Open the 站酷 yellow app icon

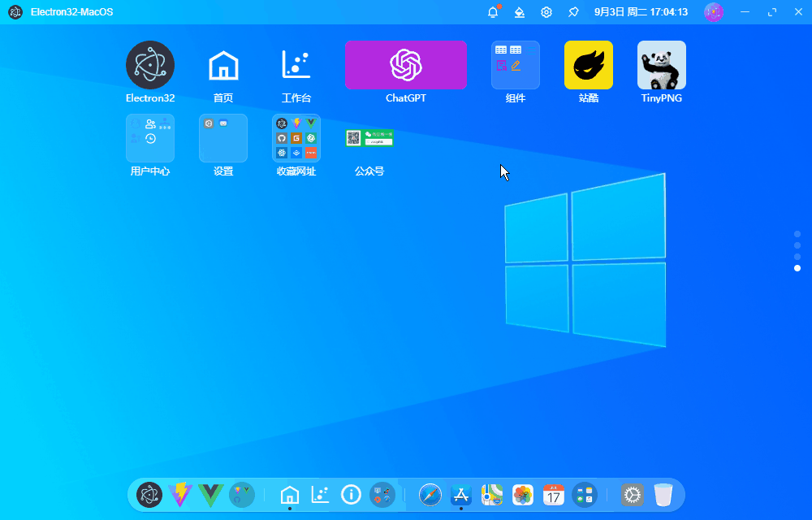(x=588, y=65)
